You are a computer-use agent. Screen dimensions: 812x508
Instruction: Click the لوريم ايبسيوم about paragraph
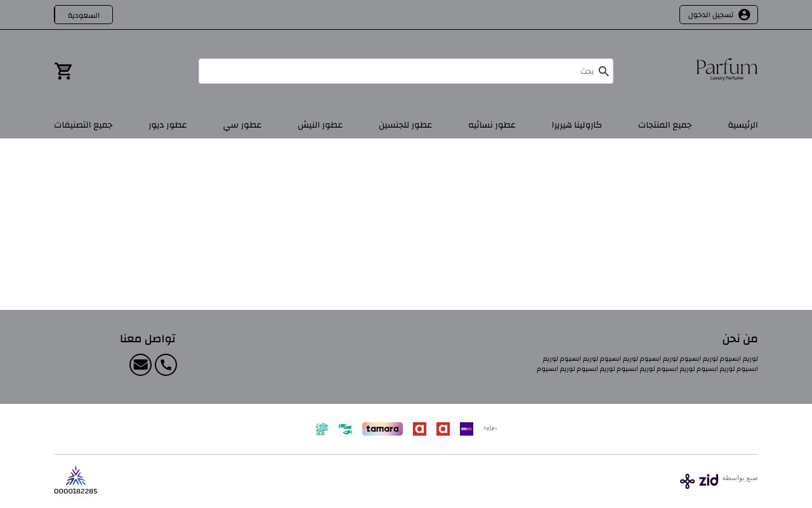(647, 364)
